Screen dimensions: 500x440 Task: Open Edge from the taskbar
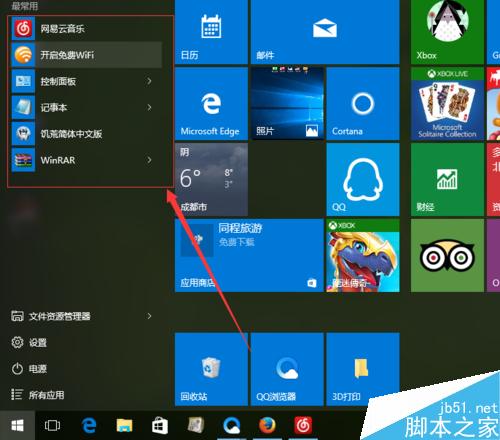[89, 425]
